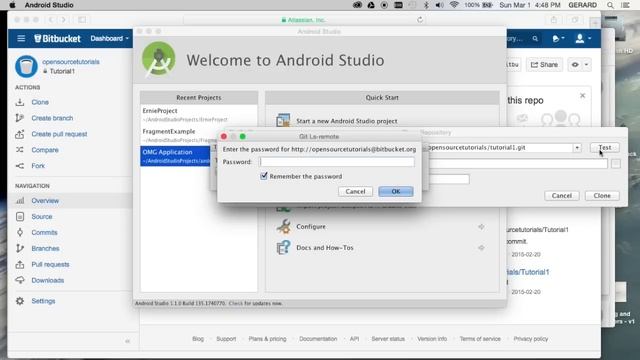Go back in Safari

point(51,20)
